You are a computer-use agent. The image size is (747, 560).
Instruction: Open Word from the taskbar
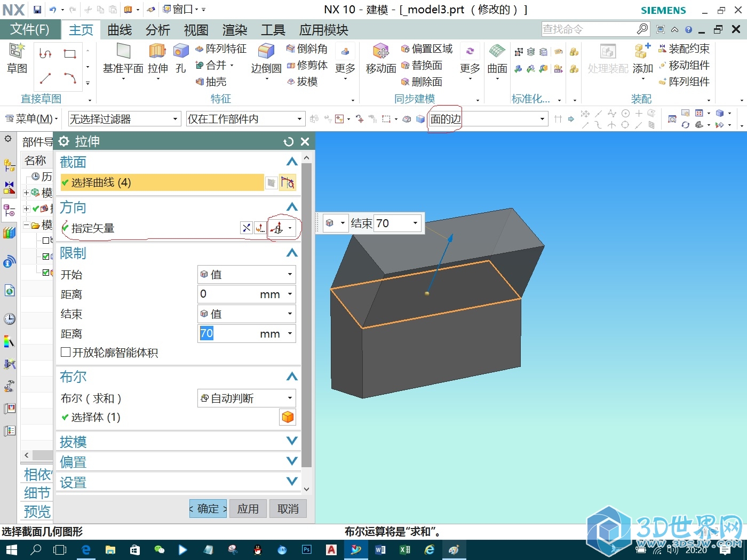380,549
